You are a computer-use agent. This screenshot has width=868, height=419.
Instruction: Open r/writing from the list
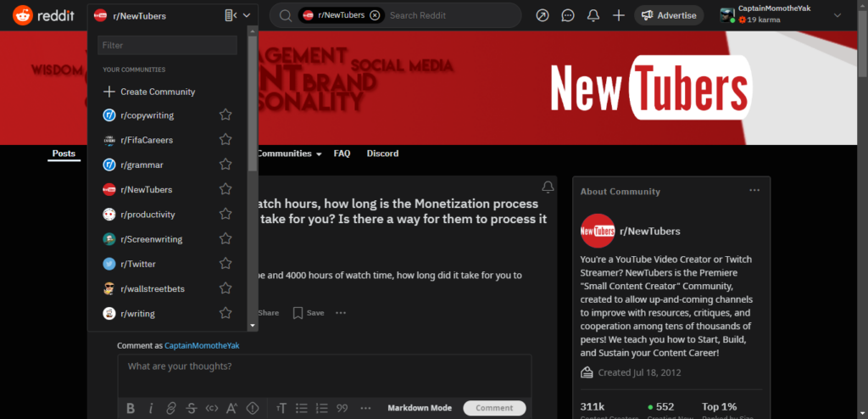pyautogui.click(x=138, y=314)
